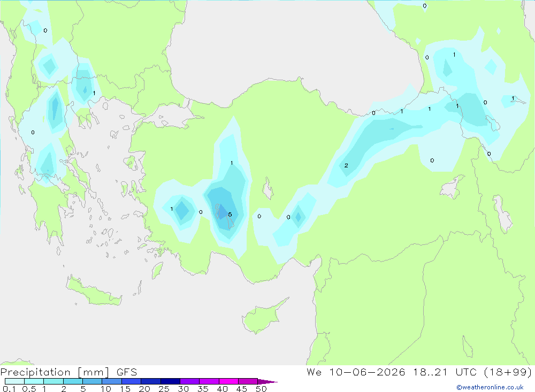Screen dimensions: 535x392
Task: Click the 20 legend scale label
Action: click(x=144, y=389)
